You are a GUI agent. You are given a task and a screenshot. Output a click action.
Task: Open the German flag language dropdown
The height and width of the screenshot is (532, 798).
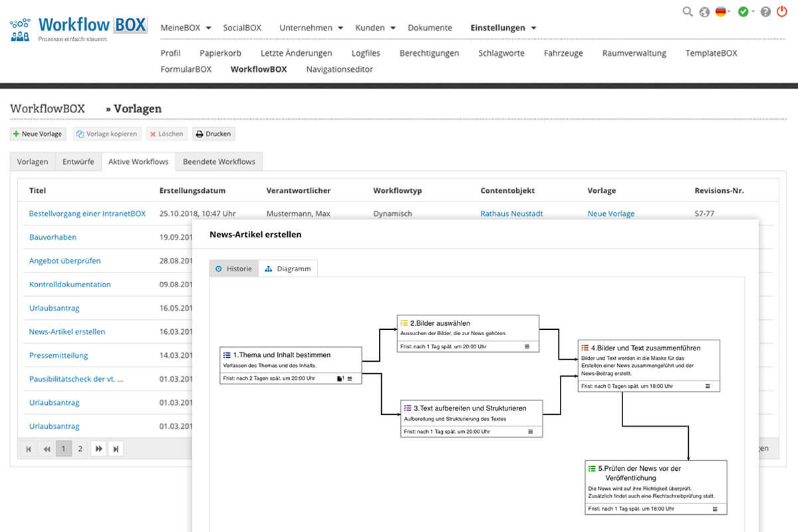tap(722, 12)
